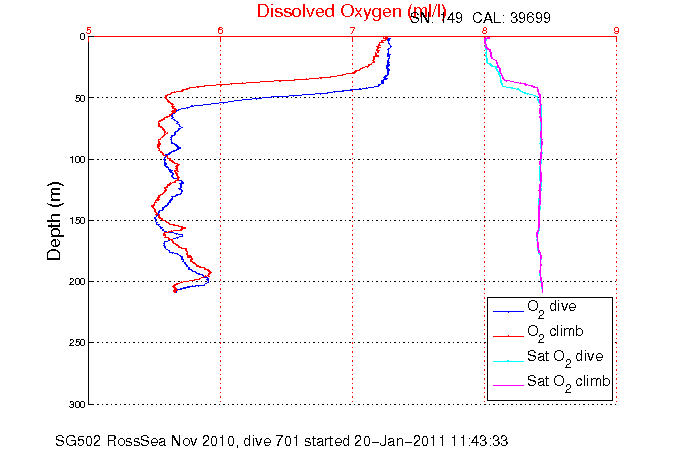The image size is (681, 454).
Task: Click the magenta line sample in legend
Action: coord(508,385)
